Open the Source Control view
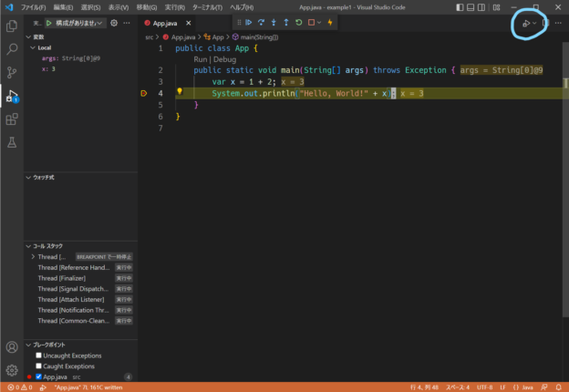Viewport: 569px width, 392px height. (12, 72)
